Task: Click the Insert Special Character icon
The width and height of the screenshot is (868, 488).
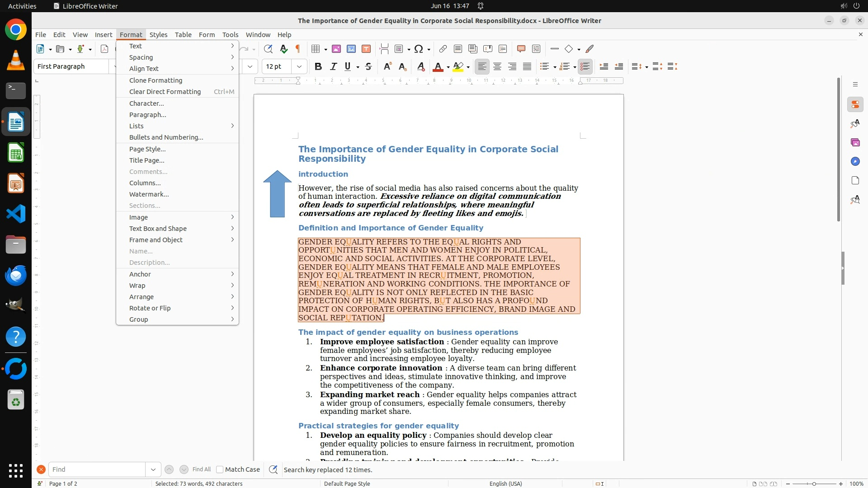Action: [x=419, y=49]
